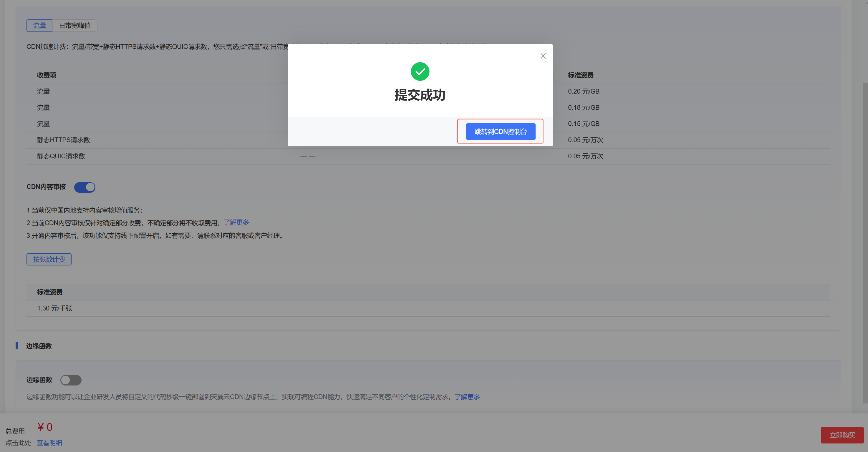Click the ¥ 0 total price
The height and width of the screenshot is (452, 868).
[45, 427]
